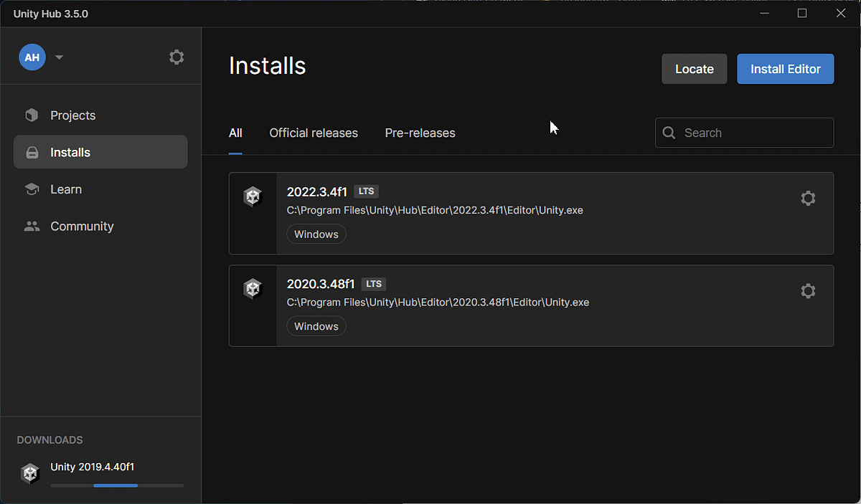The height and width of the screenshot is (504, 861).
Task: Click the Install Editor button
Action: click(785, 68)
